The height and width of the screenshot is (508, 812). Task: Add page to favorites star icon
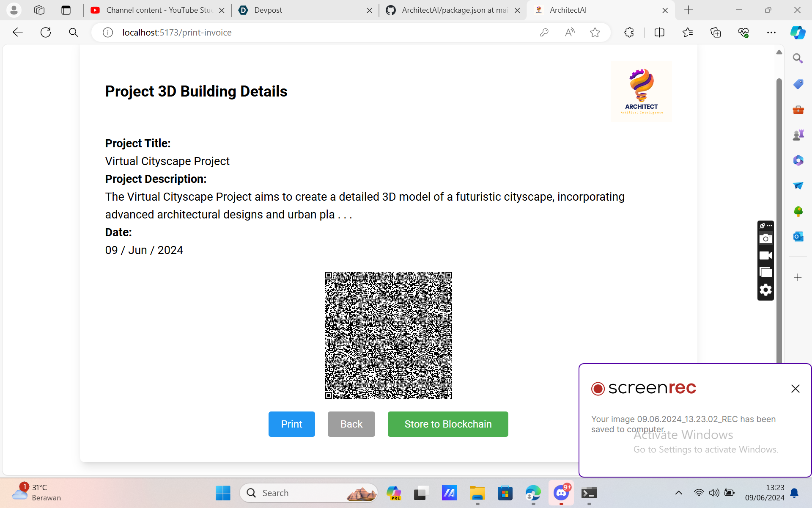tap(595, 33)
